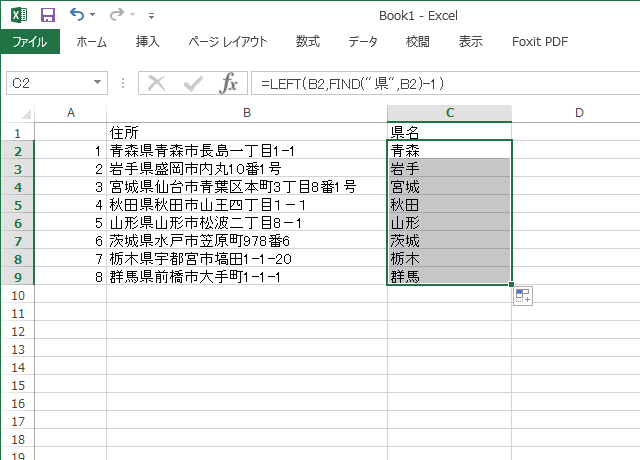Screen dimensions: 640x460
Task: Undo the last action
Action: pos(77,15)
